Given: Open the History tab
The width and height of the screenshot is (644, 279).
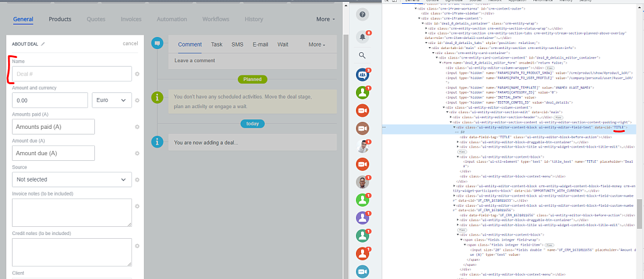Looking at the screenshot, I should (254, 19).
